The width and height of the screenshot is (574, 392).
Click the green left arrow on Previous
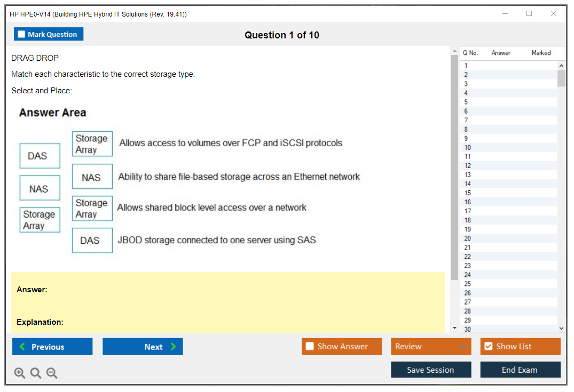click(x=22, y=347)
